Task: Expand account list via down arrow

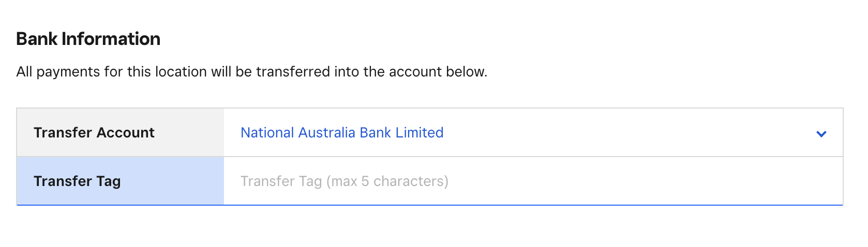Action: click(821, 134)
